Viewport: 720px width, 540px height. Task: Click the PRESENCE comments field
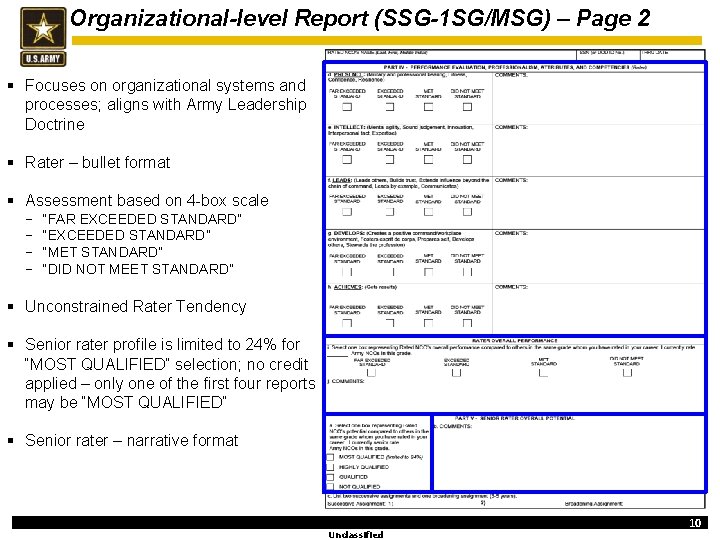point(598,98)
